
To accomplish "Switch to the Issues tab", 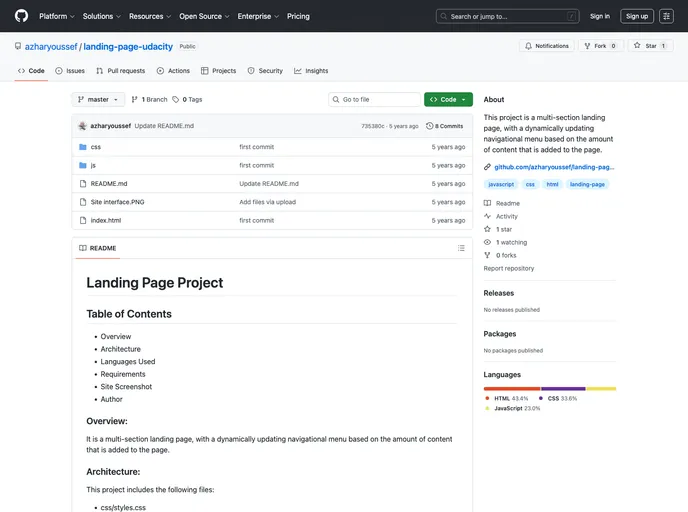I will pos(70,71).
